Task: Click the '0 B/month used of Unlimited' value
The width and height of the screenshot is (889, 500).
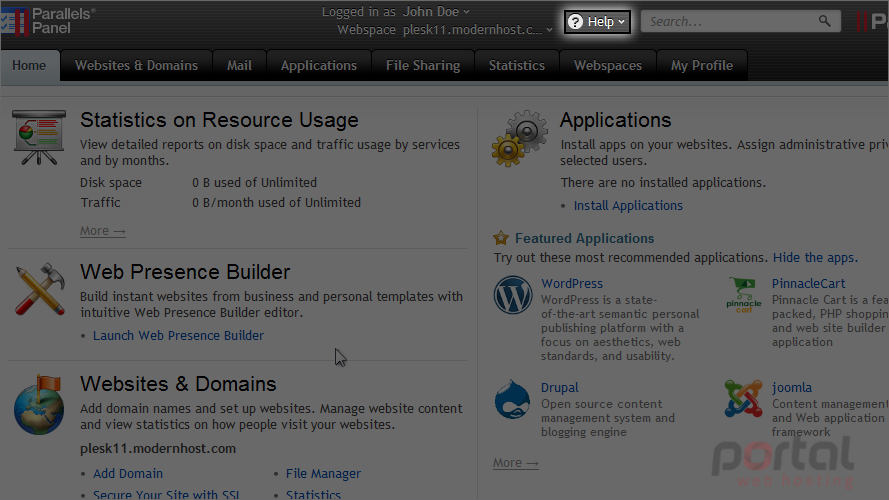Action: click(277, 202)
